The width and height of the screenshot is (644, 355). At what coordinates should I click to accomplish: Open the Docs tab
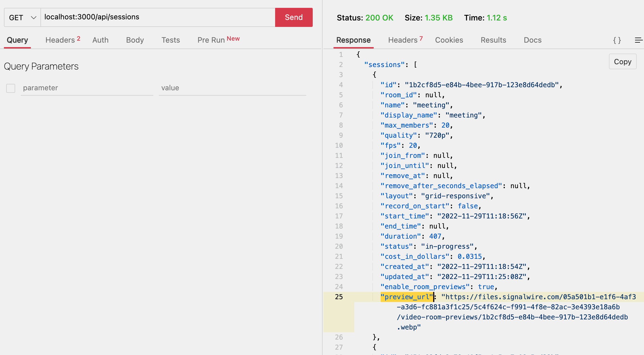pos(533,40)
